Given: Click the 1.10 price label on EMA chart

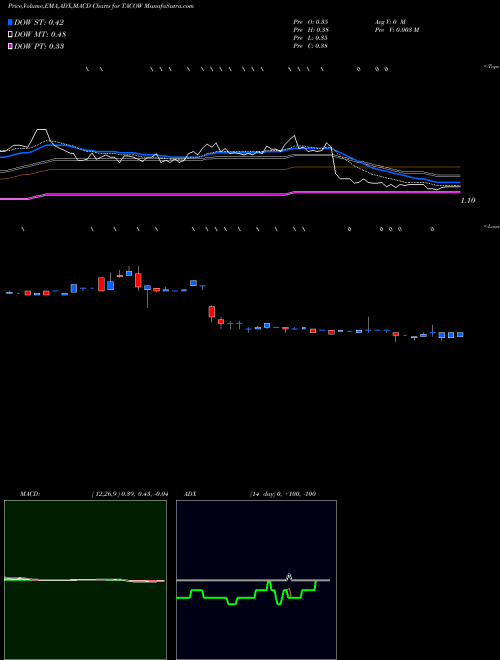Looking at the screenshot, I should click(x=468, y=201).
